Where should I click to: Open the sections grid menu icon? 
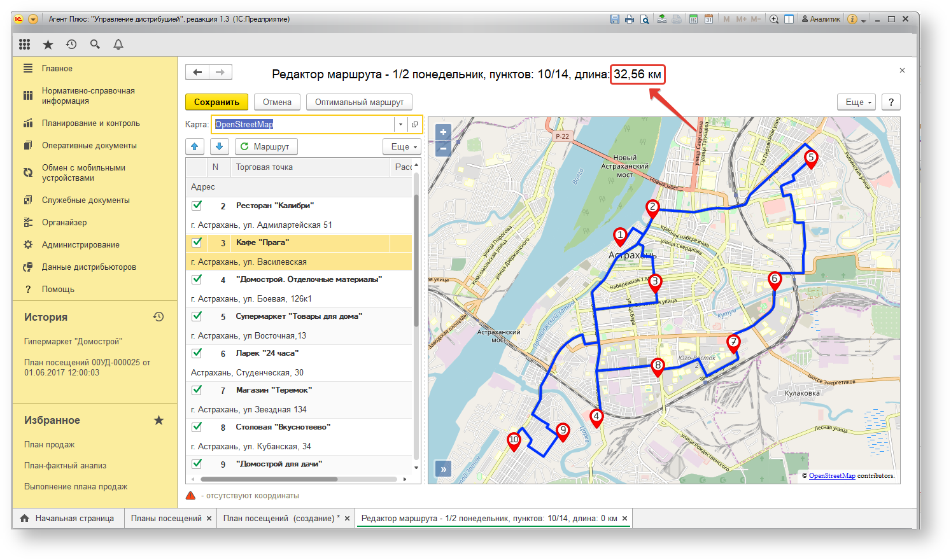point(24,44)
